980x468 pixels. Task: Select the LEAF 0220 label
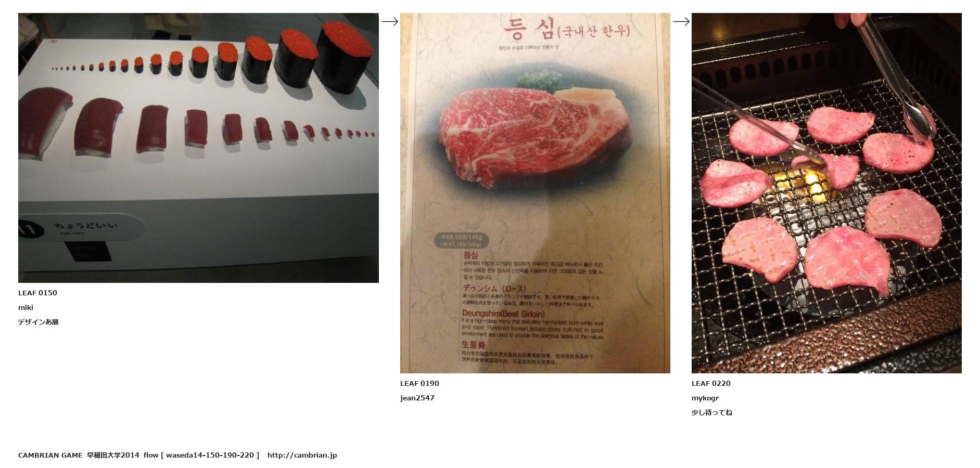pos(711,383)
